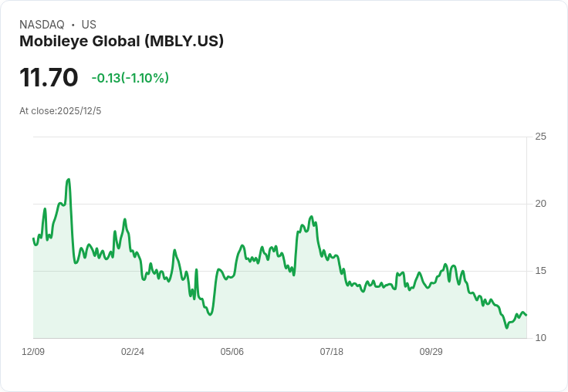Viewport: 568px width, 392px height.
Task: Click the 09/29 date axis label
Action: tap(431, 352)
